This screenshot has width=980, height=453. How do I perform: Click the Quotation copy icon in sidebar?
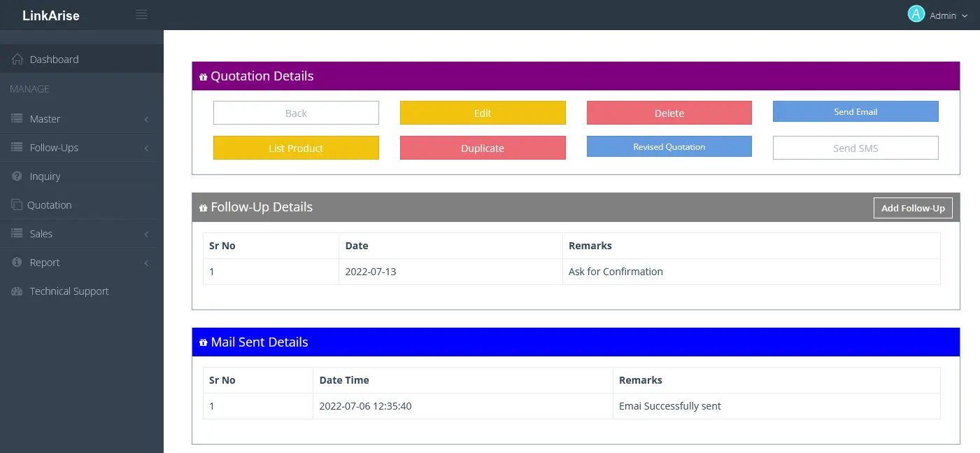(x=17, y=205)
